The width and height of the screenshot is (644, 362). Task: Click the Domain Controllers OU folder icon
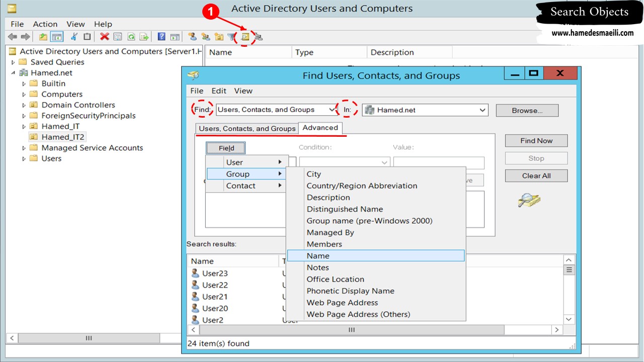tap(34, 105)
